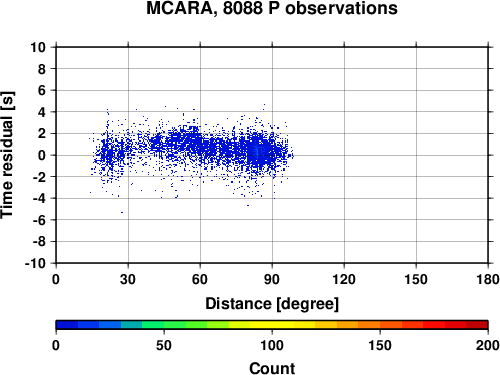The width and height of the screenshot is (500, 375).
Task: Click the colorbar tick label "200"
Action: [x=488, y=345]
